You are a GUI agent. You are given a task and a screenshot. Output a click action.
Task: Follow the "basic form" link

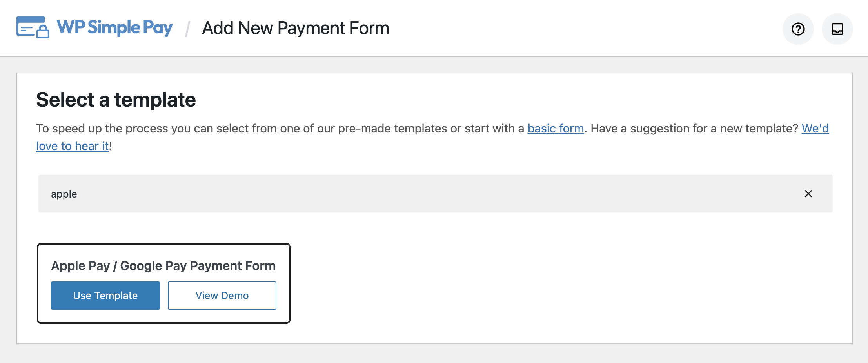click(555, 128)
